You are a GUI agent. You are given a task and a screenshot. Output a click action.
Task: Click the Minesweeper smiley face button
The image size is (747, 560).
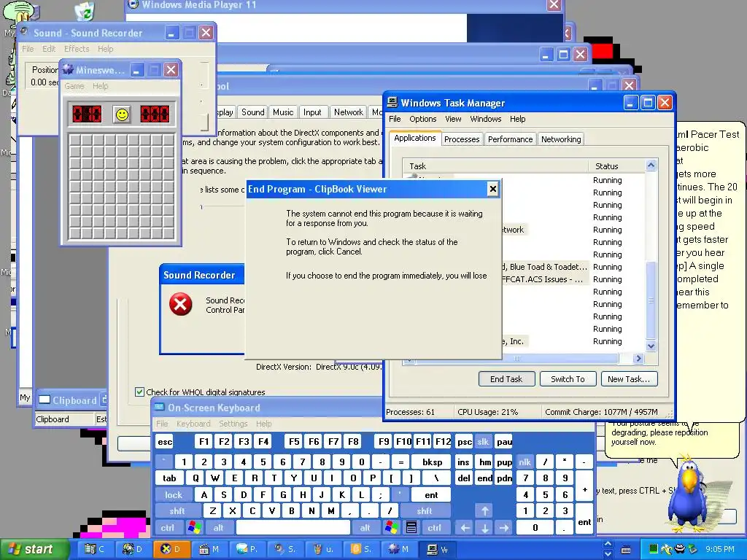pos(122,114)
